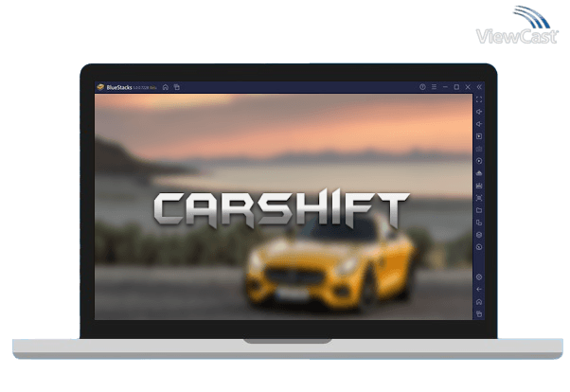Go to Android home via sidebar bottom
This screenshot has height=392, width=570.
479,302
